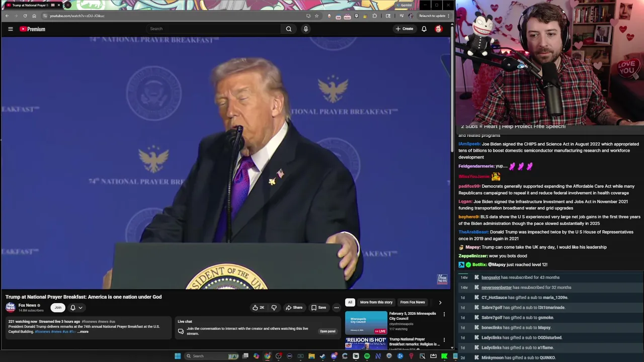This screenshot has height=362, width=644.
Task: Open Minneapolis City Council live thumbnail
Action: (366, 323)
